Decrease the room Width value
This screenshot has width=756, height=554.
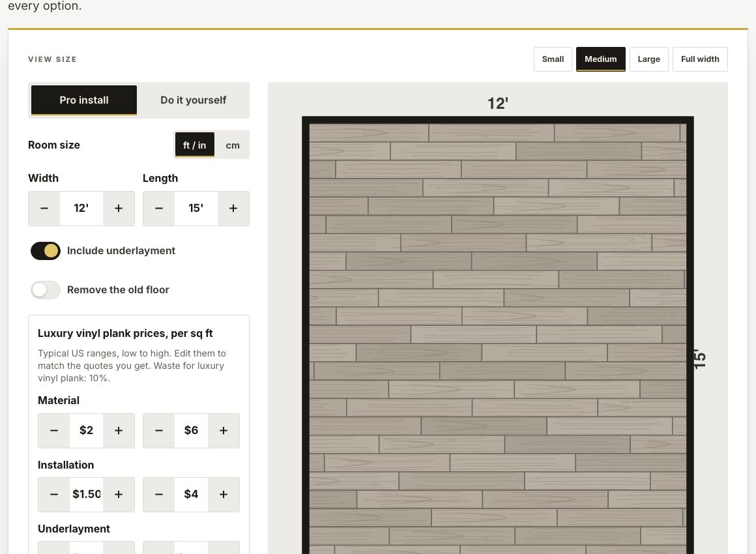tap(44, 209)
